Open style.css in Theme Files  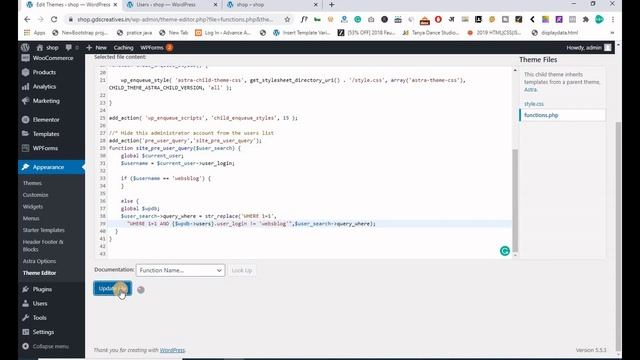[534, 104]
